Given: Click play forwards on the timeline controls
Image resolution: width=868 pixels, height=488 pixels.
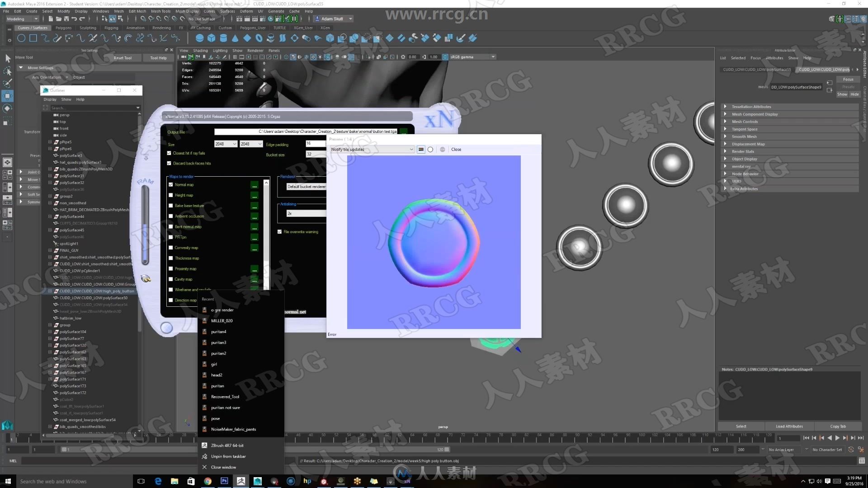Looking at the screenshot, I should [837, 438].
